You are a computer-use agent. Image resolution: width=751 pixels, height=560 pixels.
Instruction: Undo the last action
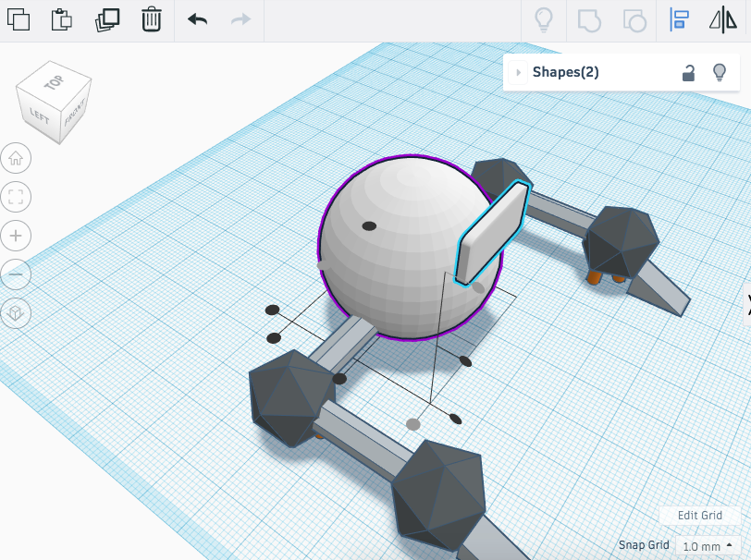tap(197, 19)
